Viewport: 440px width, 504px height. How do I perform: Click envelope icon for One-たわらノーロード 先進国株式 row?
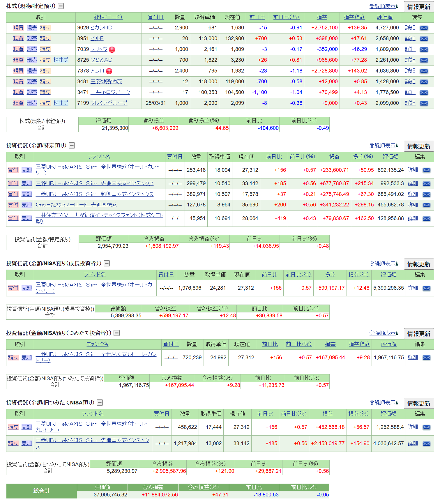427,205
